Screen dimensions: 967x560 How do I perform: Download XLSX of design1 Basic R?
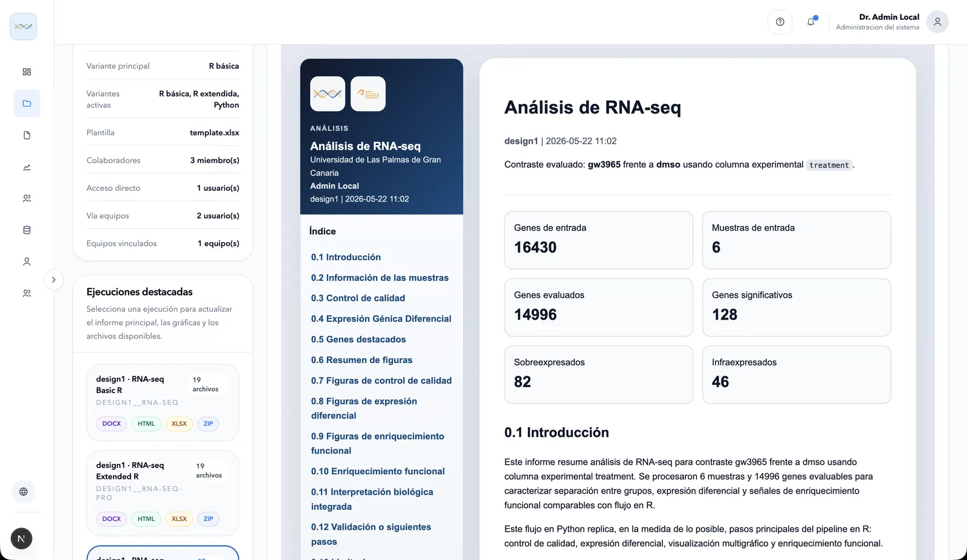pyautogui.click(x=179, y=424)
